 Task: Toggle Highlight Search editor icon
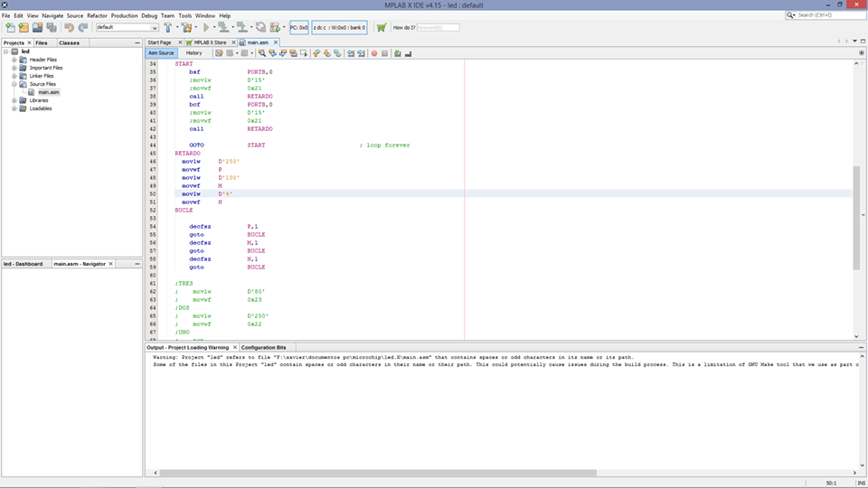click(x=293, y=53)
